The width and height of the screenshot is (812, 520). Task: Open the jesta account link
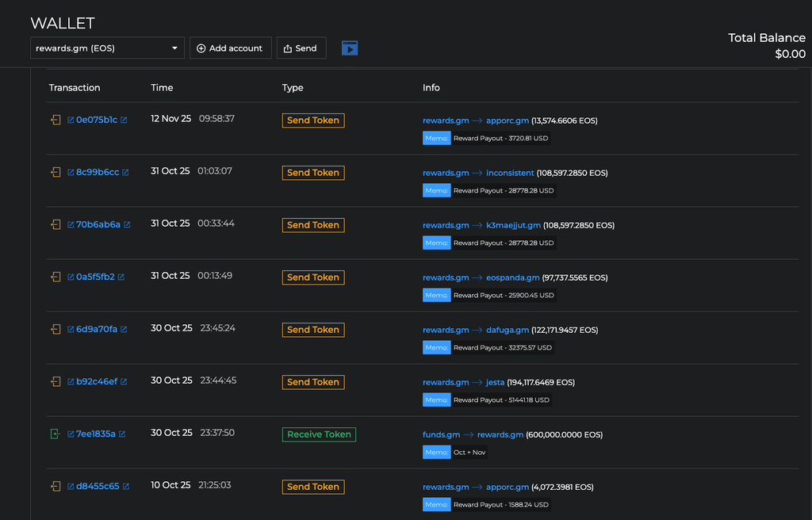pos(495,382)
